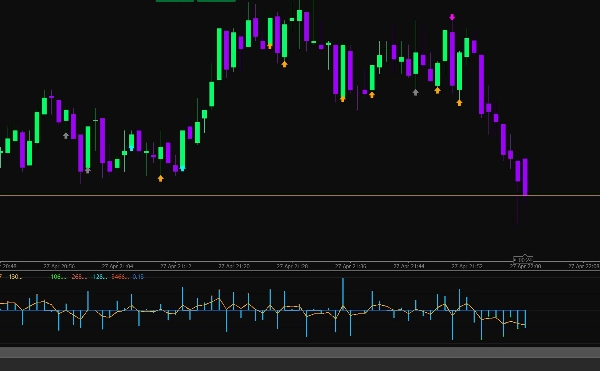Select the horizontal beige price level line
The width and height of the screenshot is (600, 371).
[300, 195]
